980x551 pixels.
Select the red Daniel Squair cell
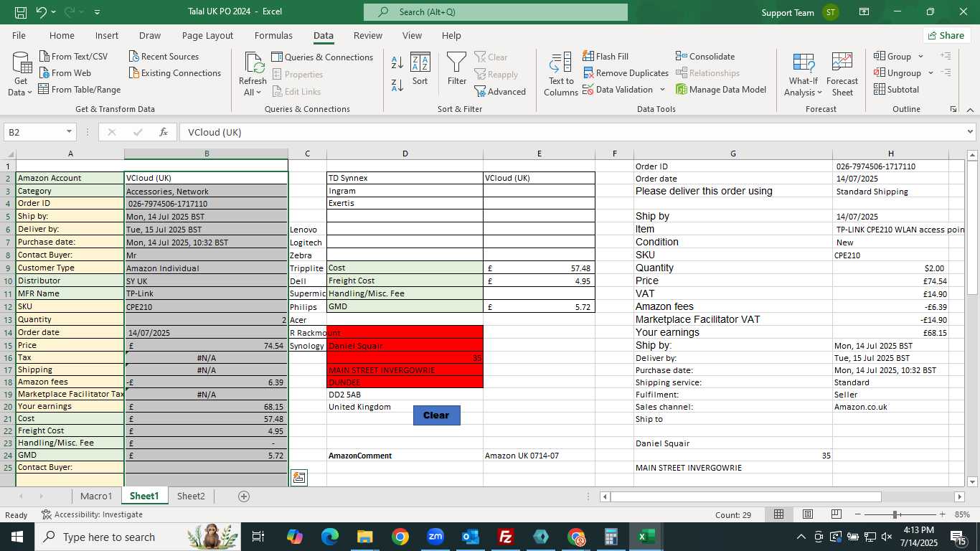click(x=405, y=346)
